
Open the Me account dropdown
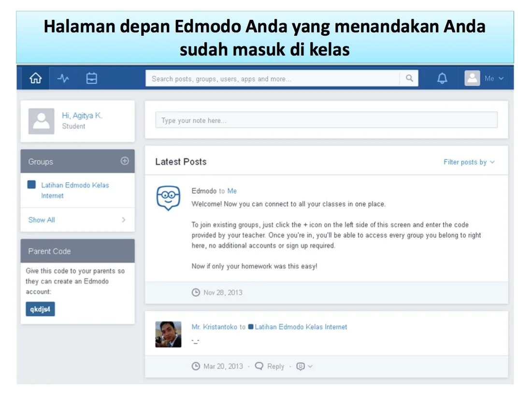(x=494, y=78)
